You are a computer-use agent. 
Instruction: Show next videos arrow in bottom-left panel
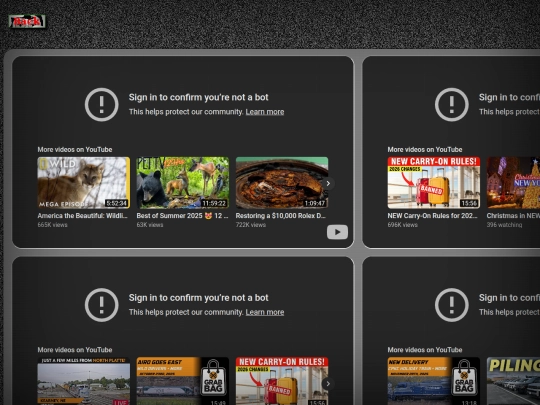coord(328,384)
